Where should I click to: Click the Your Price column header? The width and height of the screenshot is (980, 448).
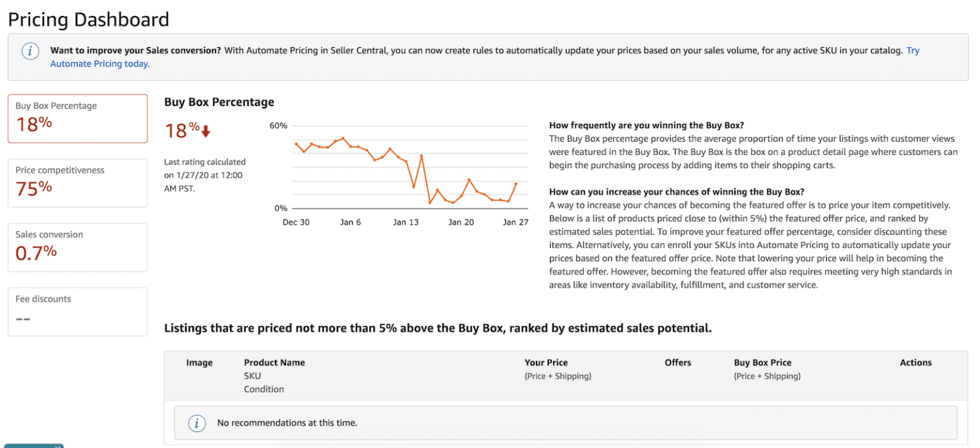[x=546, y=362]
